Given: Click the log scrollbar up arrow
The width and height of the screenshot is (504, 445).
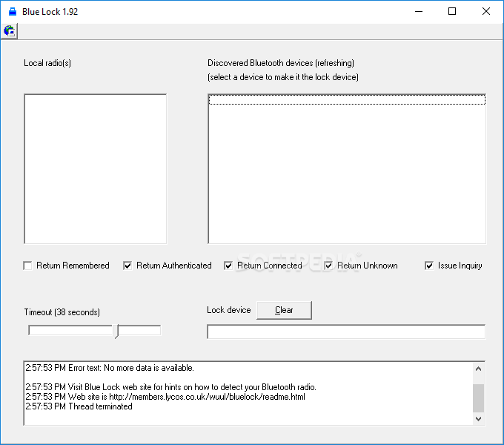Looking at the screenshot, I should [478, 369].
